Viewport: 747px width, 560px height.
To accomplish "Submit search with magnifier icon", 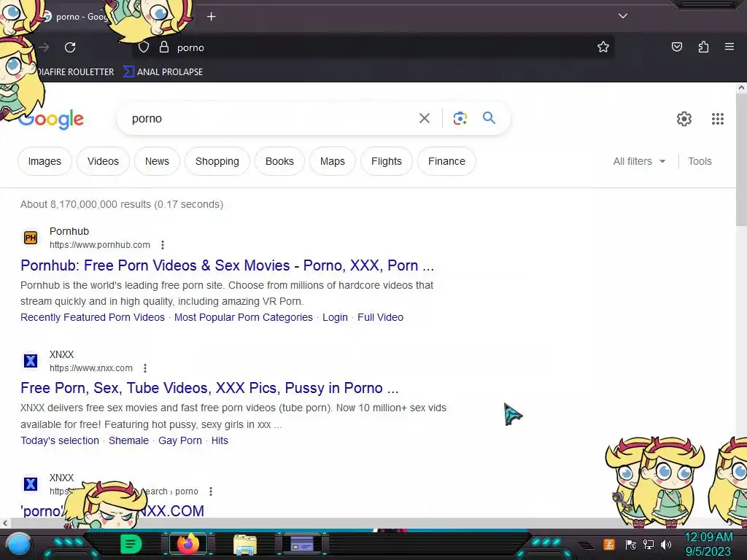I will [489, 118].
